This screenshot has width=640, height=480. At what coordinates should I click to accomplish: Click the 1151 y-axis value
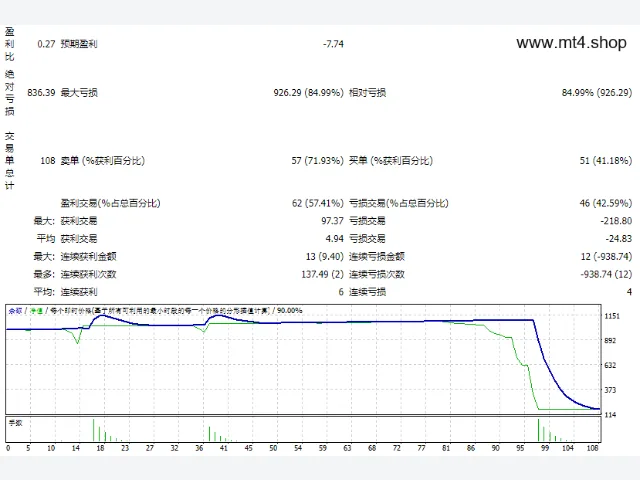(x=612, y=316)
